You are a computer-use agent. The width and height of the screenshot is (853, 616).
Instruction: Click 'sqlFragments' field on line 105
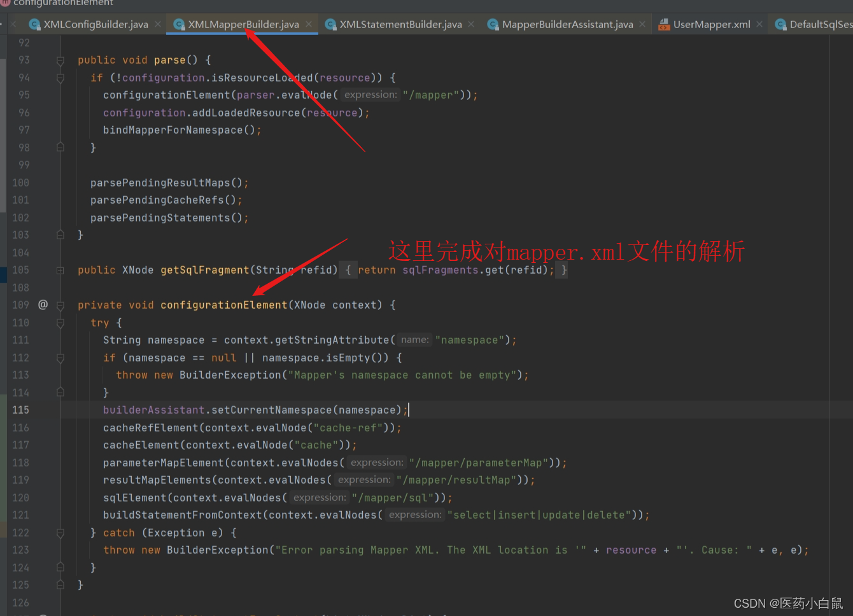[x=441, y=270]
